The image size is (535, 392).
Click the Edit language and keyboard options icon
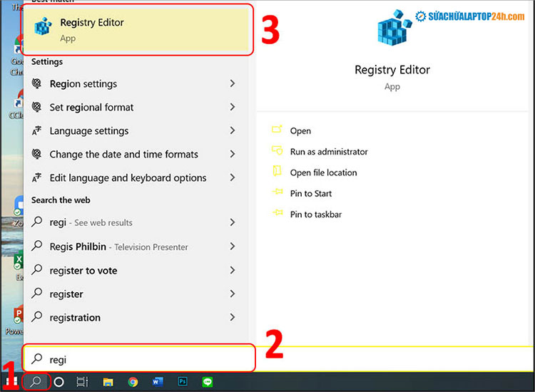(x=36, y=177)
